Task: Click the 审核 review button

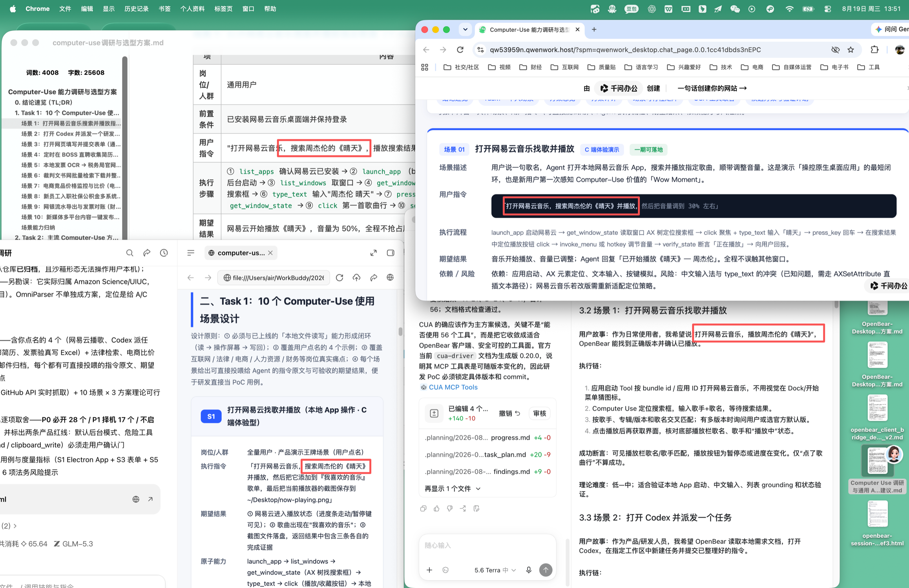Action: tap(540, 413)
